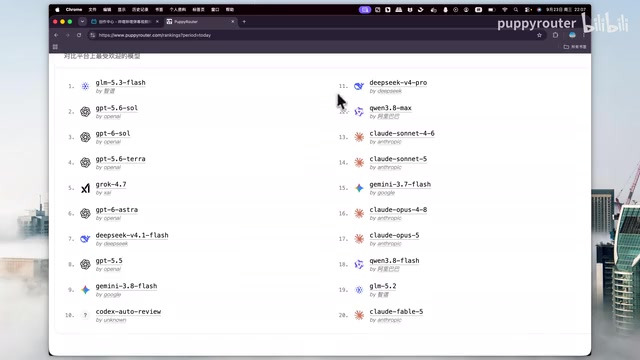Open the tab search dropdown arrow

[x=82, y=22]
